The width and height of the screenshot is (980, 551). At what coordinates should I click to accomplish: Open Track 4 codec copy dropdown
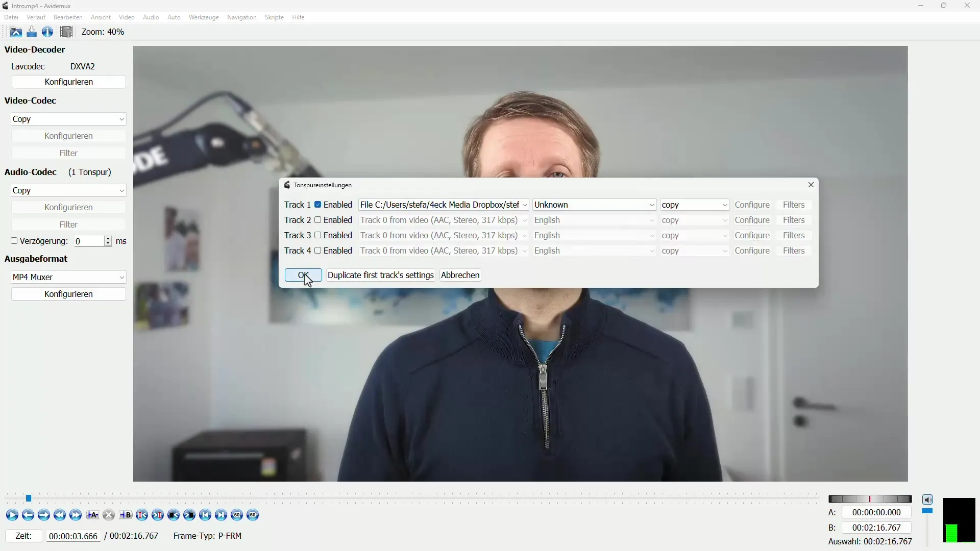[x=695, y=251]
